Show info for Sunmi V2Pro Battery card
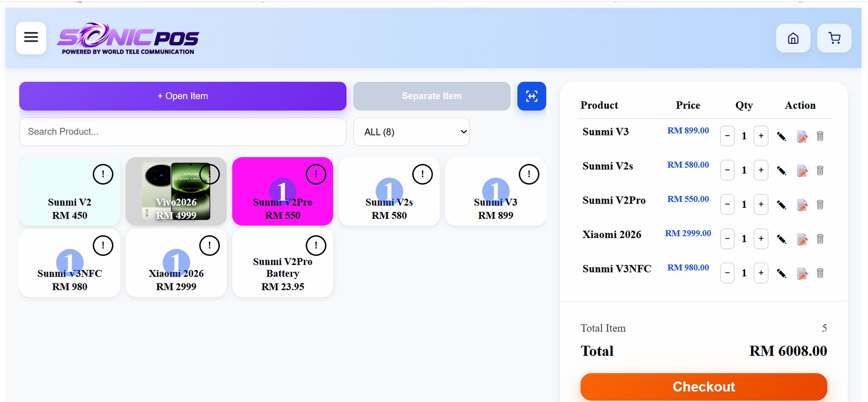The image size is (868, 402). click(x=316, y=245)
